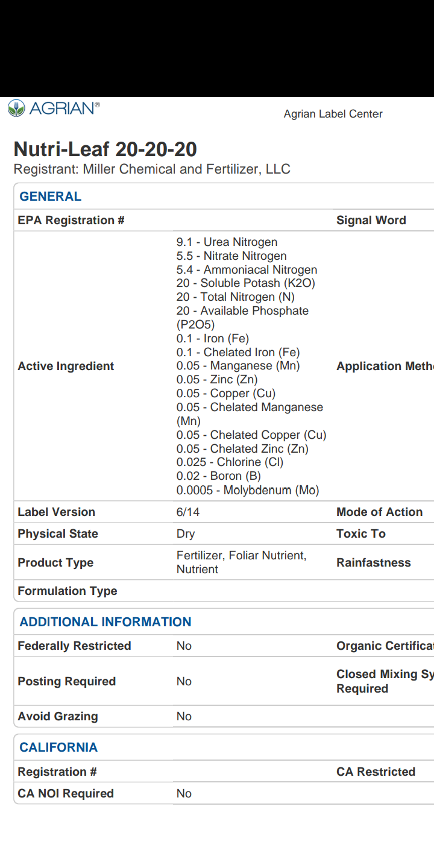Select the ADDITIONAL INFORMATION section header

[105, 622]
